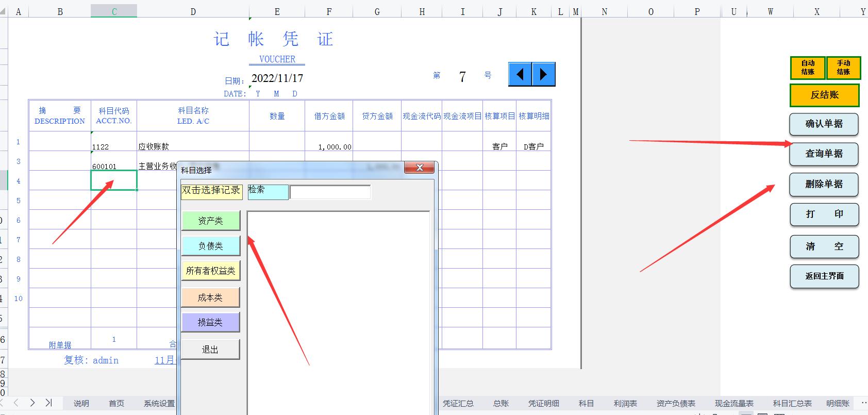Open the 利润表 sheet tab

pos(625,403)
